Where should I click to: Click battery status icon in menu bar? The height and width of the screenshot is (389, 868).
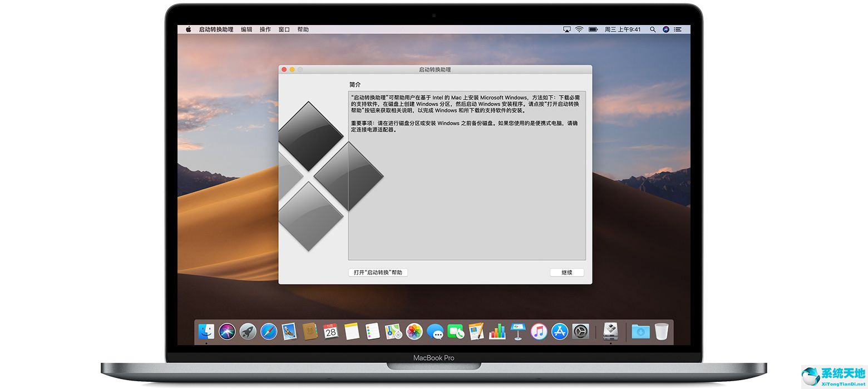[x=593, y=29]
